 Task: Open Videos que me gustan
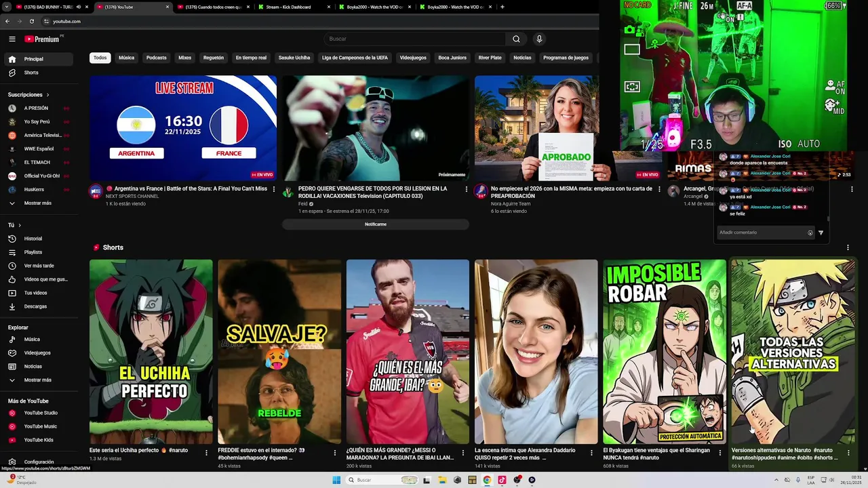point(39,279)
